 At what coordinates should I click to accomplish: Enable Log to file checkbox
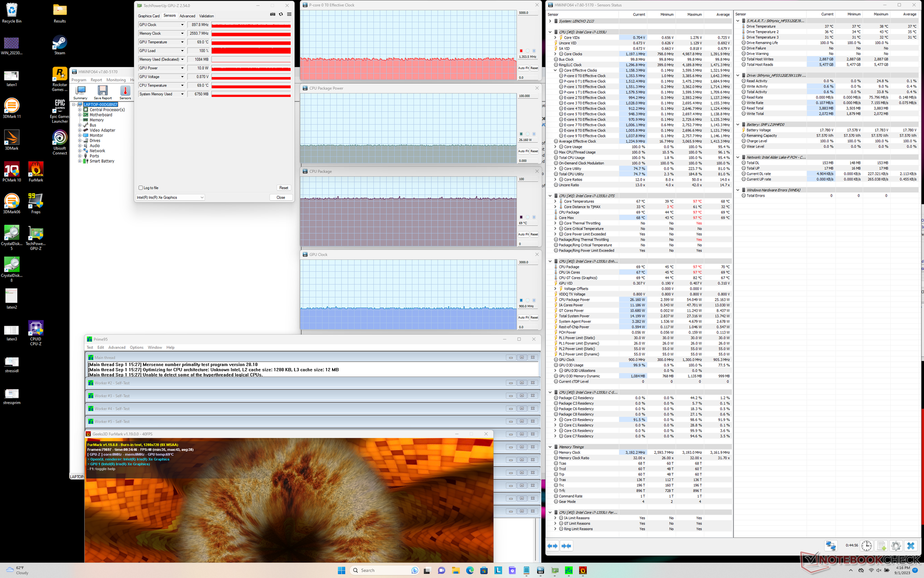coord(141,188)
